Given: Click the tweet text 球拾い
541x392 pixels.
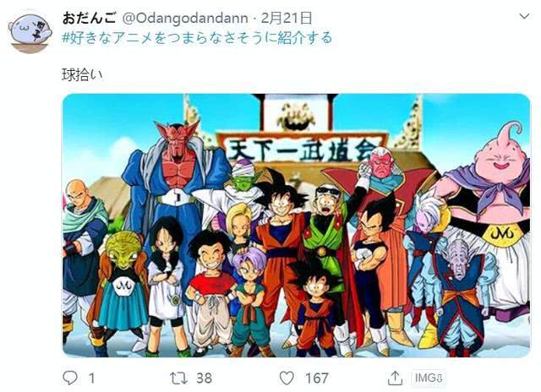Looking at the screenshot, I should coord(82,74).
